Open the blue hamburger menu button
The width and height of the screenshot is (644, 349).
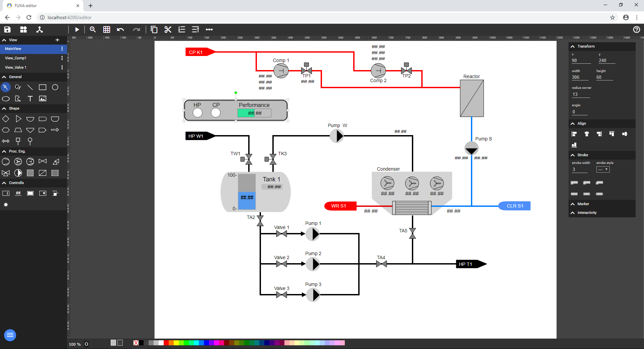tap(10, 335)
